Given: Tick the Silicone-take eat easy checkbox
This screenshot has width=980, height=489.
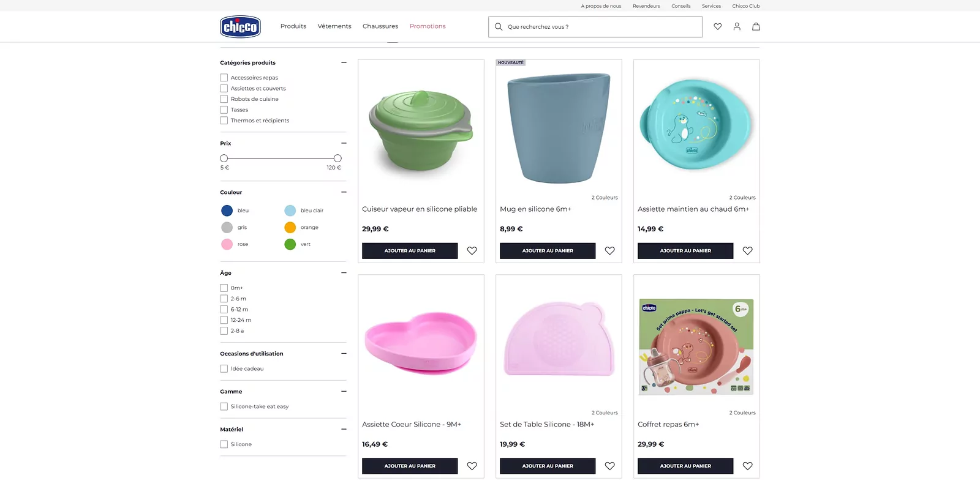Looking at the screenshot, I should tap(224, 407).
